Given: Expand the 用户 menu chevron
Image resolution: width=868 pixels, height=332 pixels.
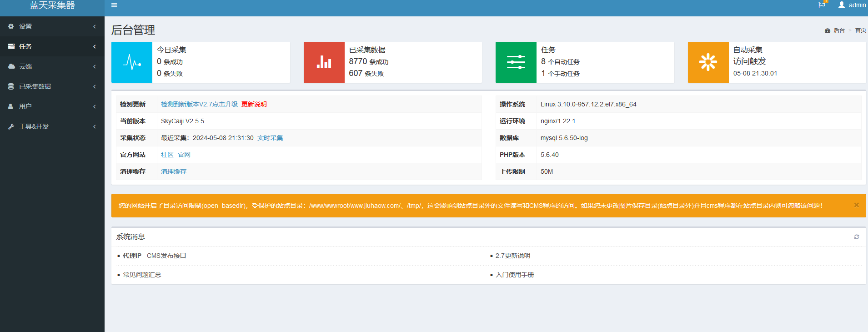Looking at the screenshot, I should 95,106.
